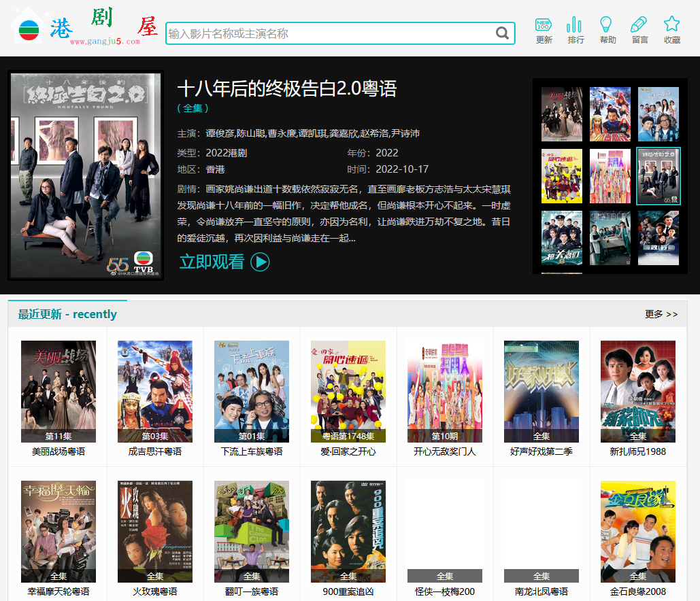Open 900重案追凶 poster

[x=348, y=532]
